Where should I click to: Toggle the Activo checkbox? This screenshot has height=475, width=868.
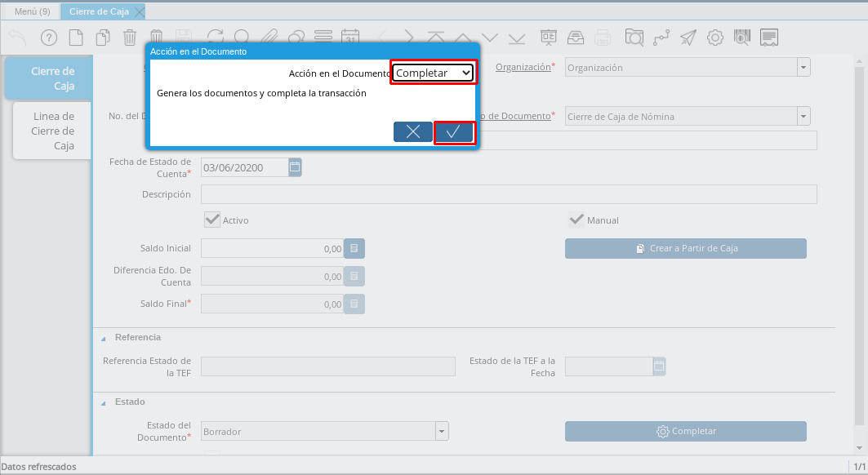click(x=212, y=220)
